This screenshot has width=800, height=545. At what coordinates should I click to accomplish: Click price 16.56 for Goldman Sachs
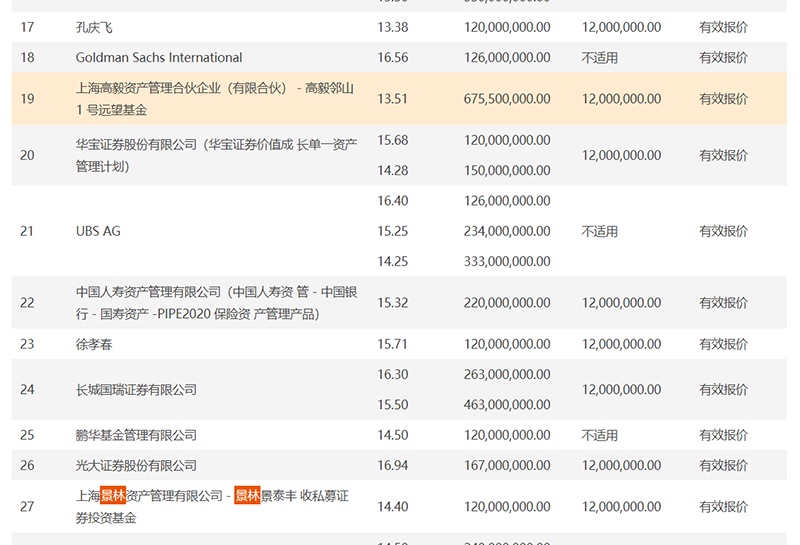click(392, 57)
